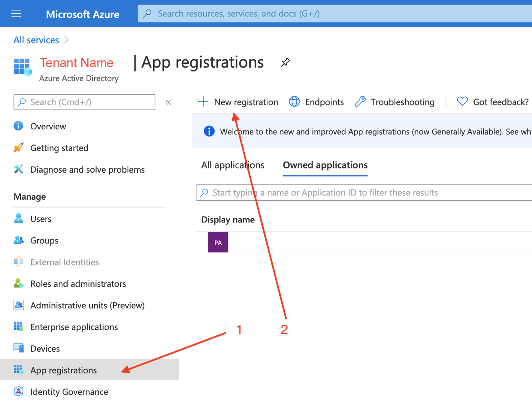Click the Azure Active Directory tenant icon
Image resolution: width=532 pixels, height=402 pixels.
click(x=23, y=67)
